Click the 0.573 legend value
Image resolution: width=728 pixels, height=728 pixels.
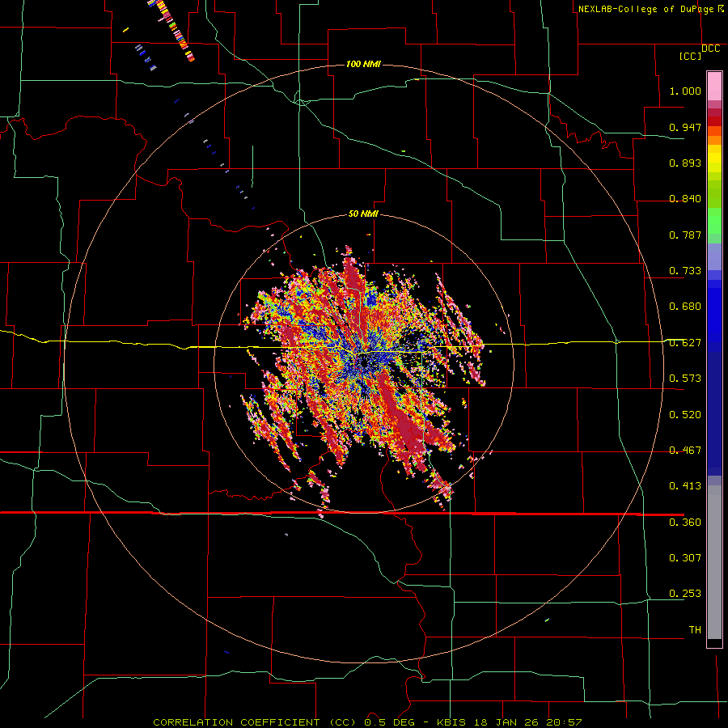pyautogui.click(x=685, y=379)
